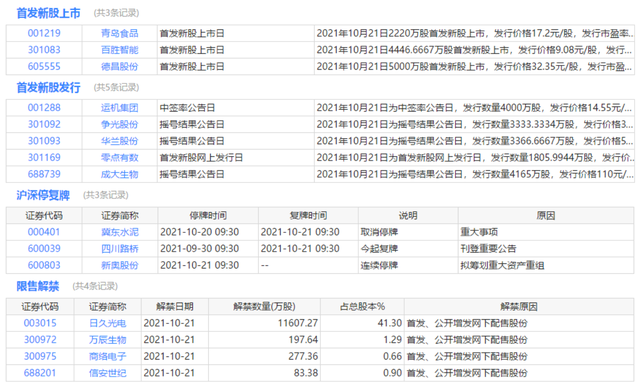Open the 成大生物 stock link

point(120,174)
